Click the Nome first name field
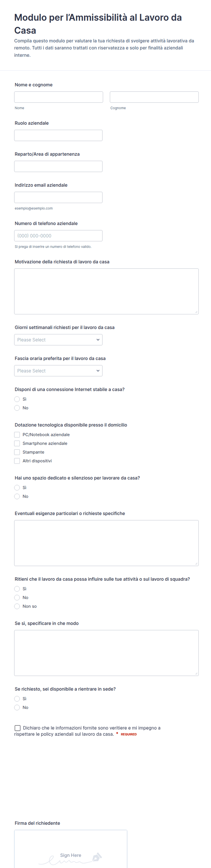Image resolution: width=211 pixels, height=868 pixels. pyautogui.click(x=59, y=97)
